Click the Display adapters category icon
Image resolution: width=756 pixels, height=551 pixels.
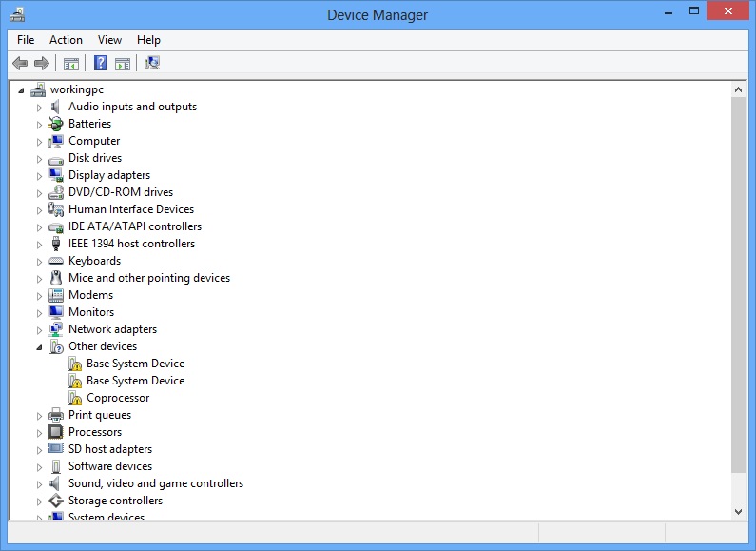(x=56, y=175)
